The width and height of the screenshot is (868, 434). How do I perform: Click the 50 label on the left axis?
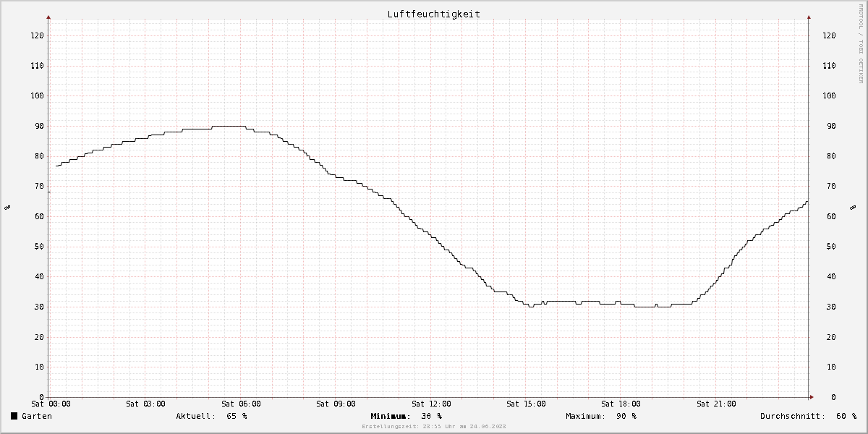click(x=39, y=247)
